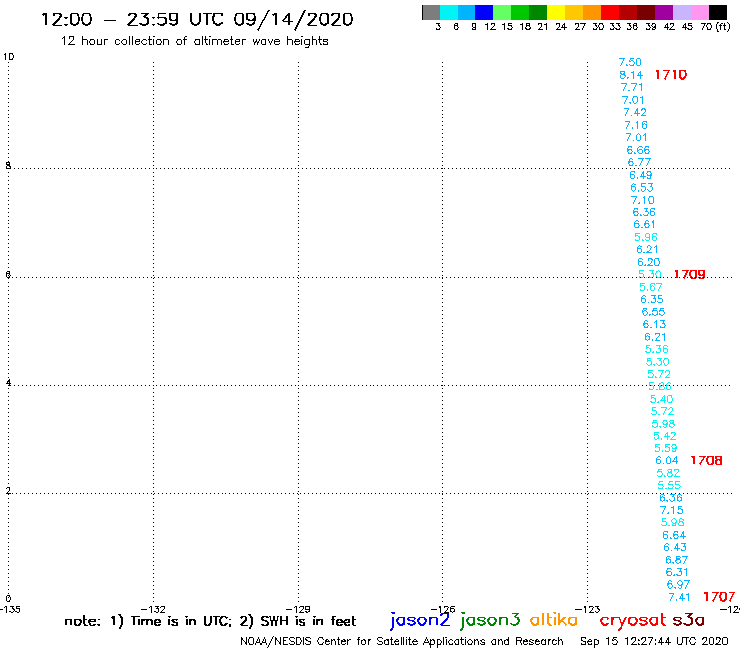Click the '12 hour collection' subtitle

coord(194,42)
